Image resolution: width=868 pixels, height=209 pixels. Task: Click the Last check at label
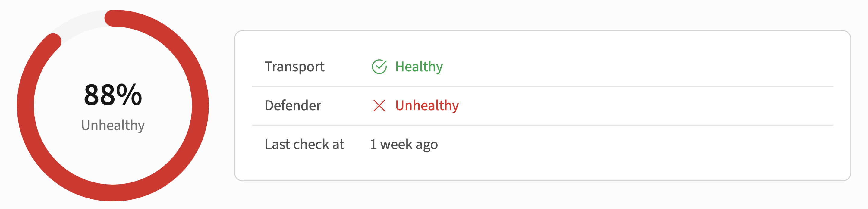[304, 144]
